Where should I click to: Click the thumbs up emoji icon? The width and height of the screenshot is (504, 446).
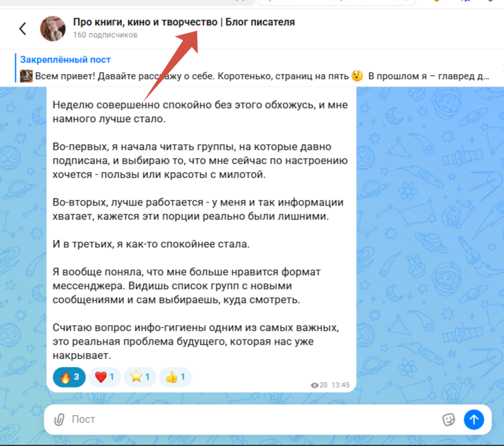click(171, 377)
